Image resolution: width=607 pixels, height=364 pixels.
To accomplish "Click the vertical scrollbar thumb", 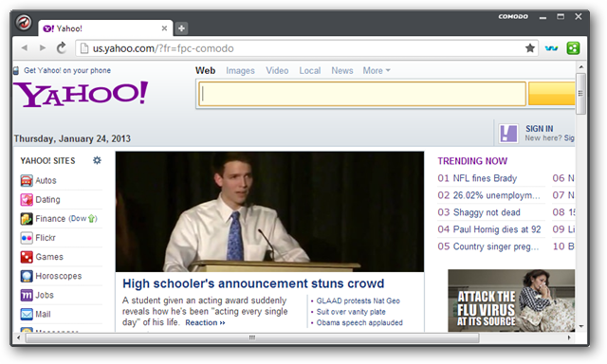I will tap(580, 93).
